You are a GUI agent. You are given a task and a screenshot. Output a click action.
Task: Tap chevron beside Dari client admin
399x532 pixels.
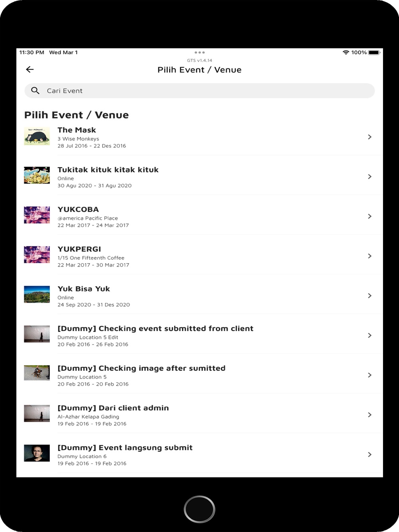pos(369,415)
